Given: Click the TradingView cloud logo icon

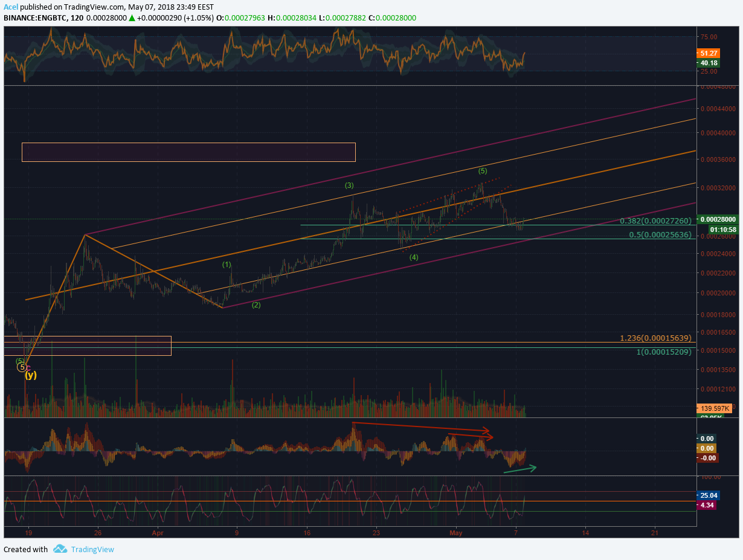Looking at the screenshot, I should click(x=60, y=549).
